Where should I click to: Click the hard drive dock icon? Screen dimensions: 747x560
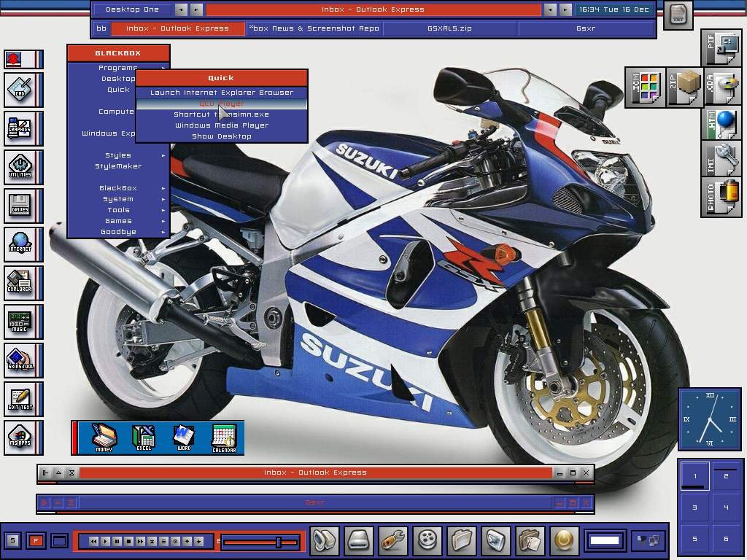click(x=359, y=540)
